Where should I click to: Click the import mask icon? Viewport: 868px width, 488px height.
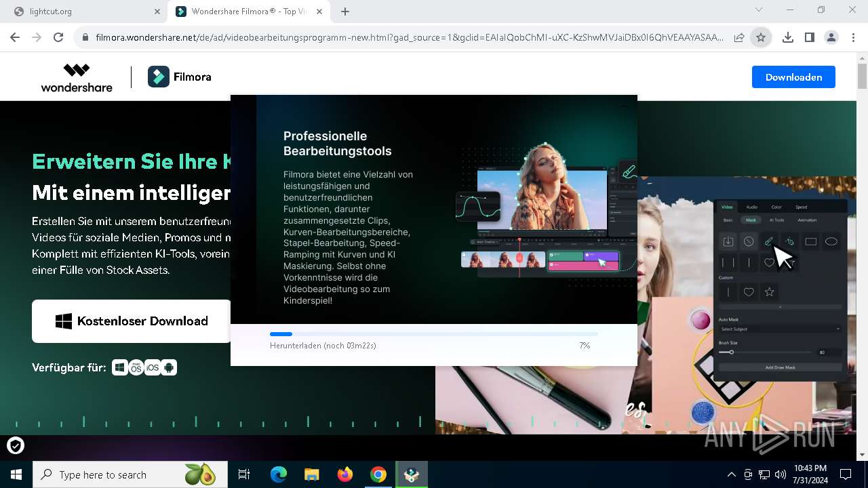click(x=728, y=241)
